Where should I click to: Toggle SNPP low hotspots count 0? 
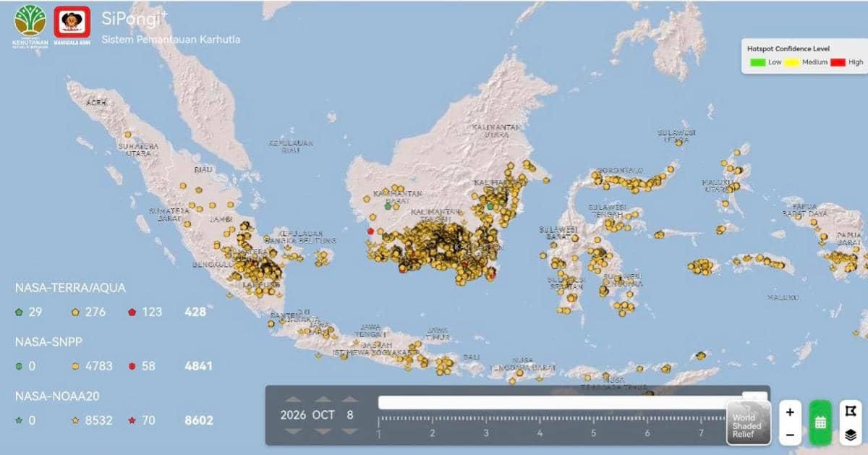tap(25, 366)
